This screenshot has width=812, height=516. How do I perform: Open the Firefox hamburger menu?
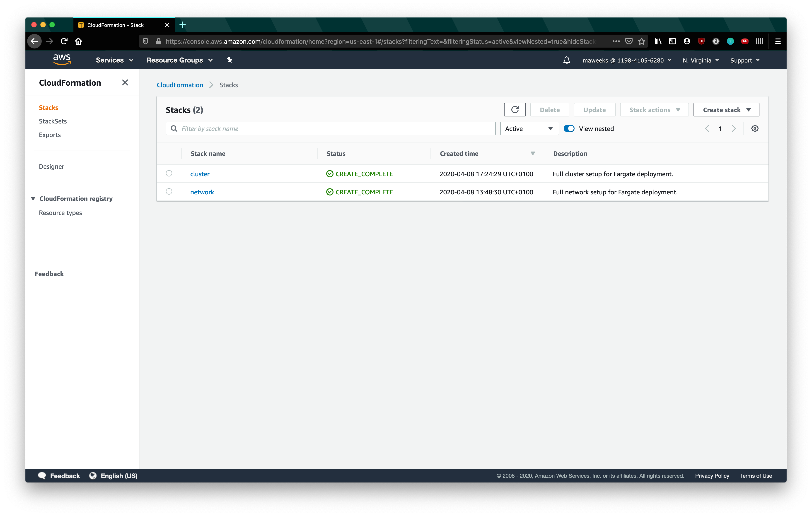778,41
